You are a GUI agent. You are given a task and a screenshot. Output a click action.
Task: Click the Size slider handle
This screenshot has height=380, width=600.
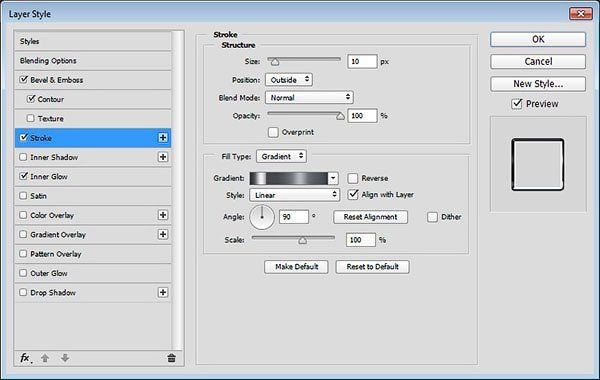click(x=275, y=62)
